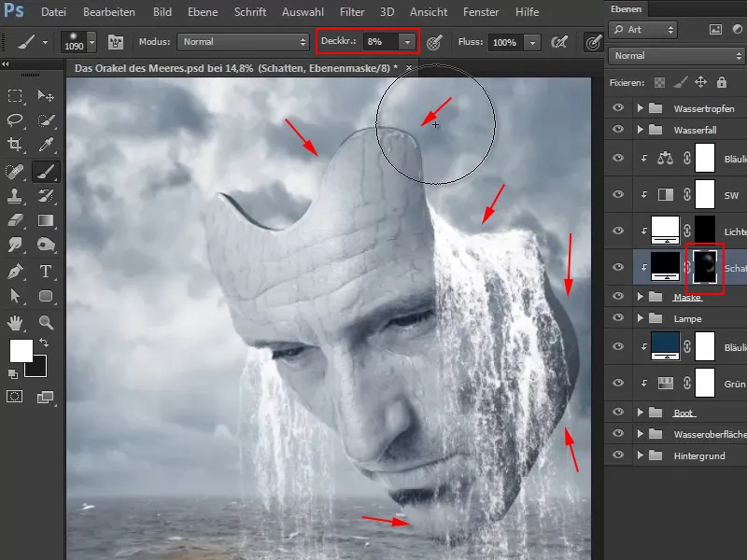The height and width of the screenshot is (560, 747).
Task: Select the Zoom tool
Action: (x=46, y=322)
